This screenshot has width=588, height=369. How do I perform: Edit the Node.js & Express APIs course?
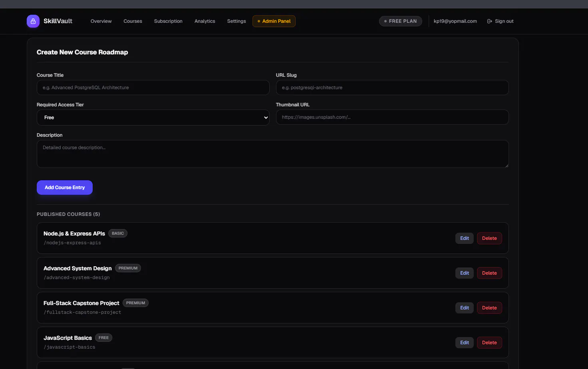[465, 238]
